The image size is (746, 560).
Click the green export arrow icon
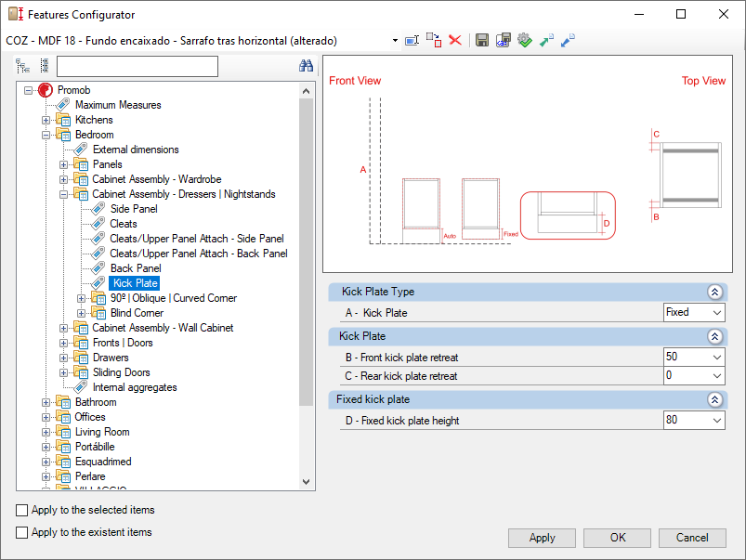coord(546,41)
